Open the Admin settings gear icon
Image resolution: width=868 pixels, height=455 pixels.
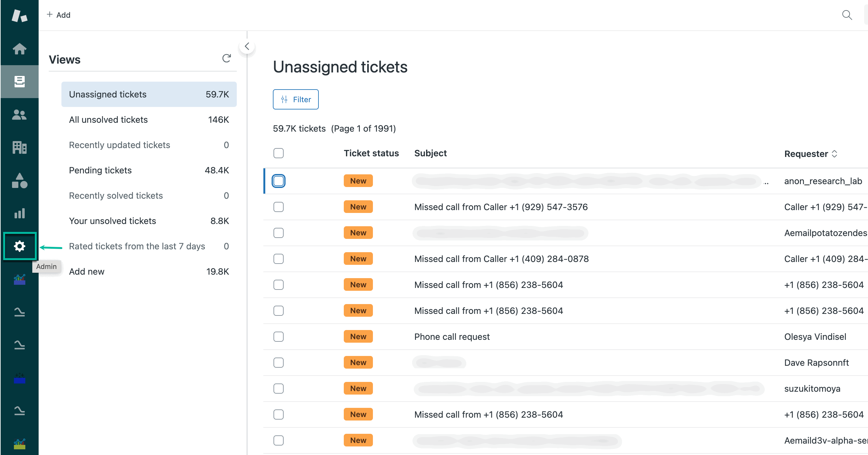(19, 246)
